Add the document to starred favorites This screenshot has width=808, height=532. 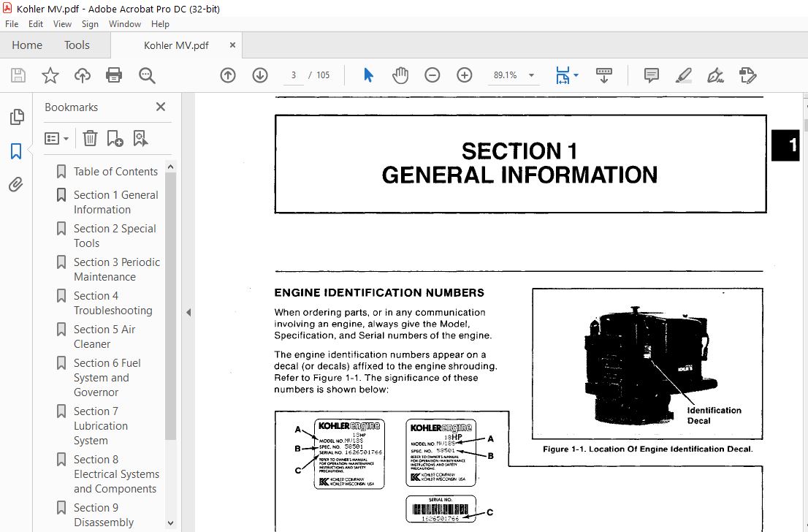point(50,75)
